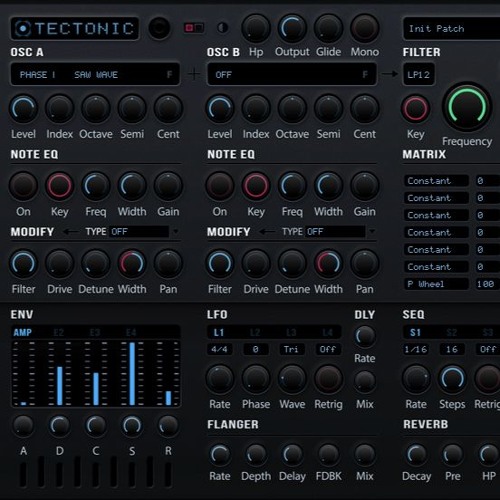
Task: Toggle the small red switch in header
Action: point(194,28)
